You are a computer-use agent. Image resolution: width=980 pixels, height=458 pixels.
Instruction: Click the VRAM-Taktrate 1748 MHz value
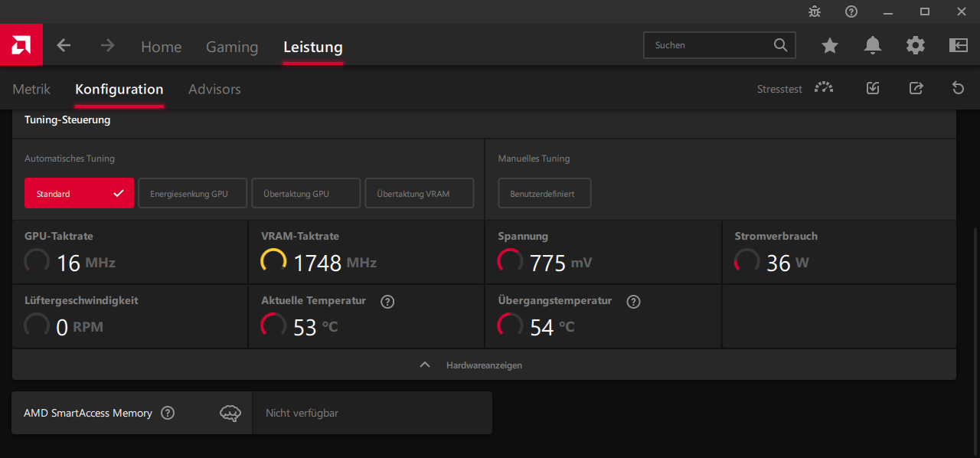335,263
